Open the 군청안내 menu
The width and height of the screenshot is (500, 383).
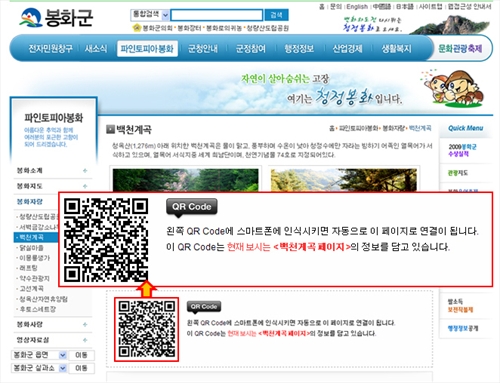[x=203, y=49]
